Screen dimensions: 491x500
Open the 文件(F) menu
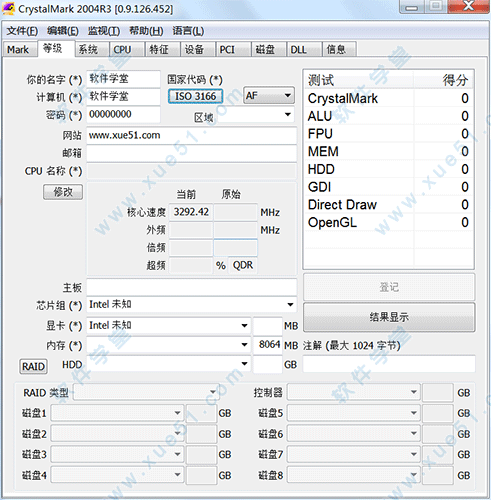[22, 31]
